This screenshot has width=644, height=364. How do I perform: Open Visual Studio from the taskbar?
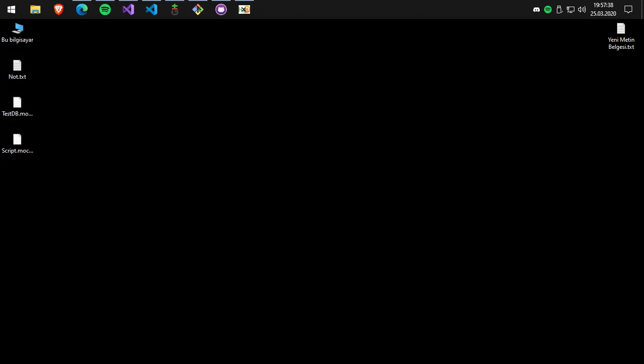128,9
